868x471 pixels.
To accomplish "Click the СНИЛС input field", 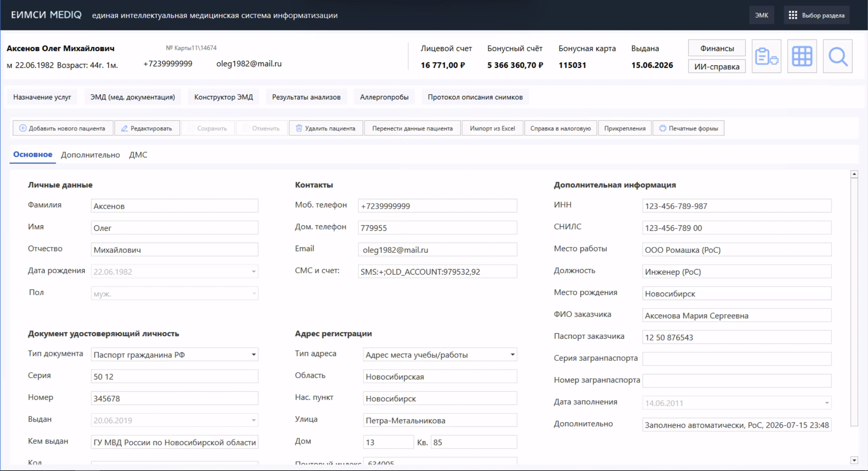I will 737,228.
